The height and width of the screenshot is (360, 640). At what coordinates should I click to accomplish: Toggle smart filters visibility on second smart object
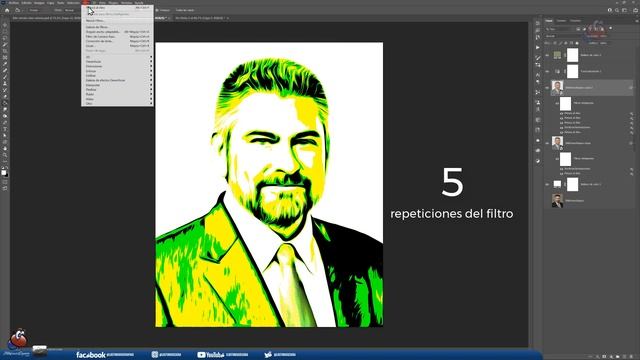[x=557, y=159]
